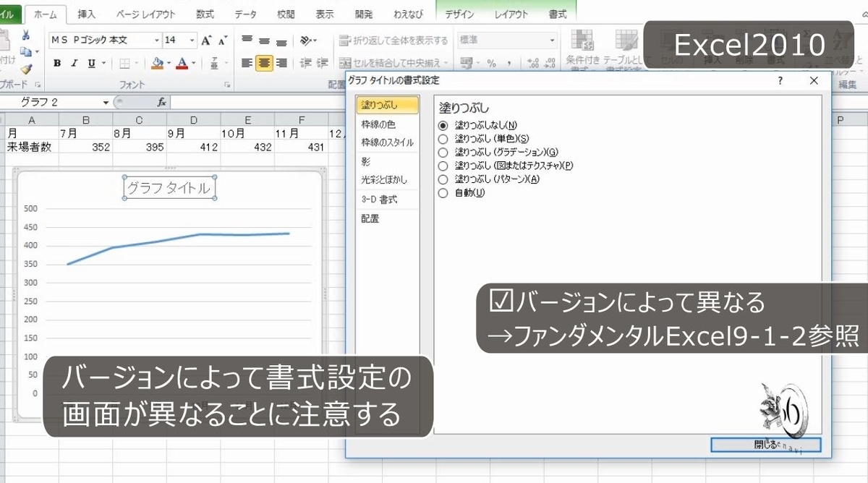Screen dimensions: 868x483
Task: Select 枠線の色 in dialog sidebar
Action: pos(388,124)
